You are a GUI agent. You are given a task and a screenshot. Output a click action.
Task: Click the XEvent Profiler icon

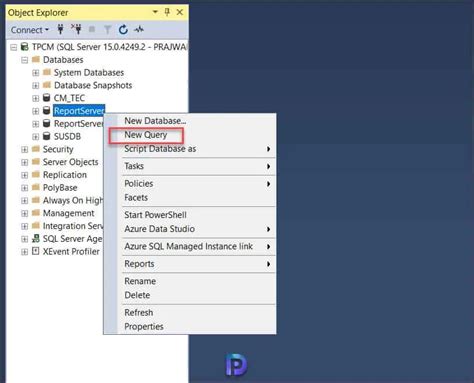tap(36, 251)
